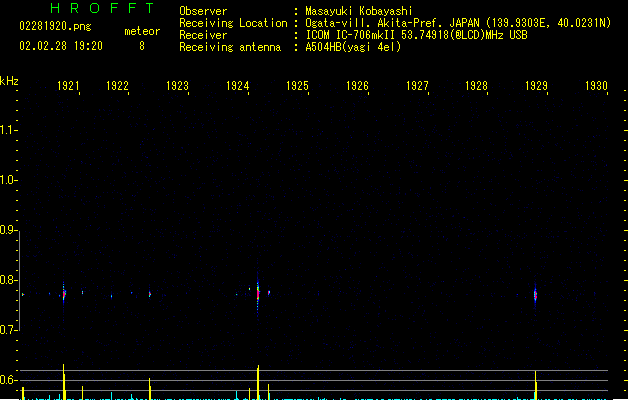The image size is (629, 400).
Task: Click the 1.1 kHz axis label
Action: pos(8,130)
